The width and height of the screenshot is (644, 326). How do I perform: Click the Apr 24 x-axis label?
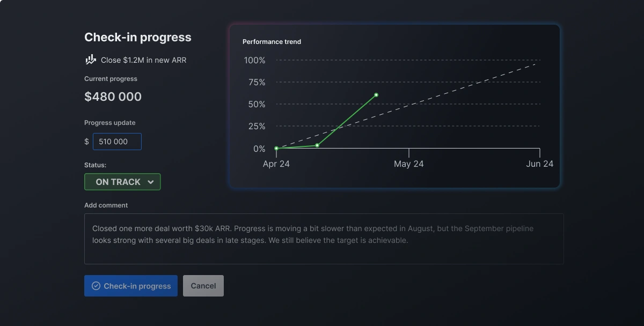tap(276, 164)
